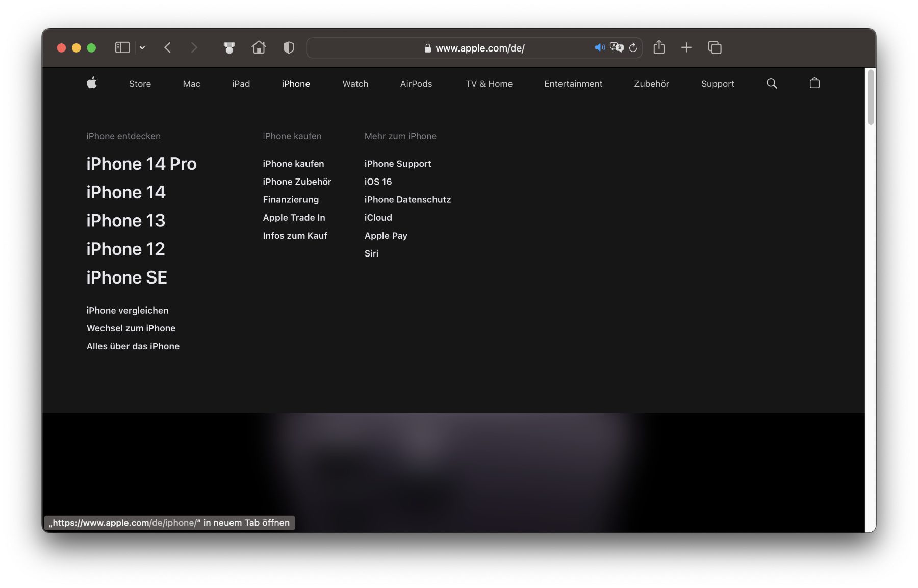Toggle the Safari sidebar button
This screenshot has height=588, width=918.
coord(122,47)
